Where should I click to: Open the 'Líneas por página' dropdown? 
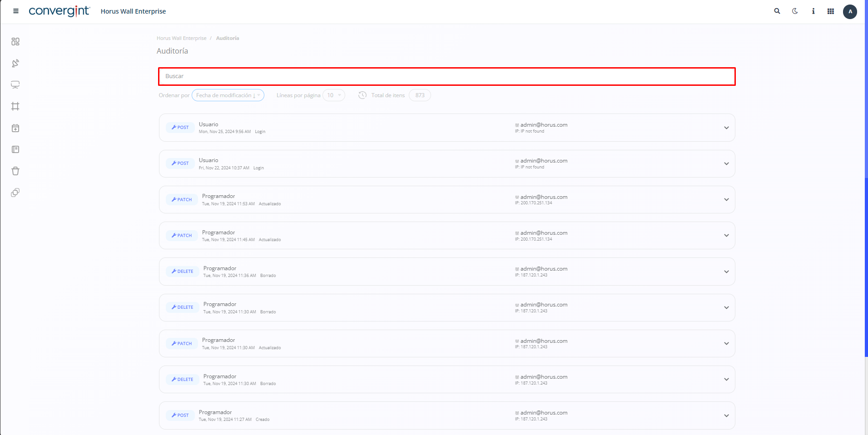point(334,95)
